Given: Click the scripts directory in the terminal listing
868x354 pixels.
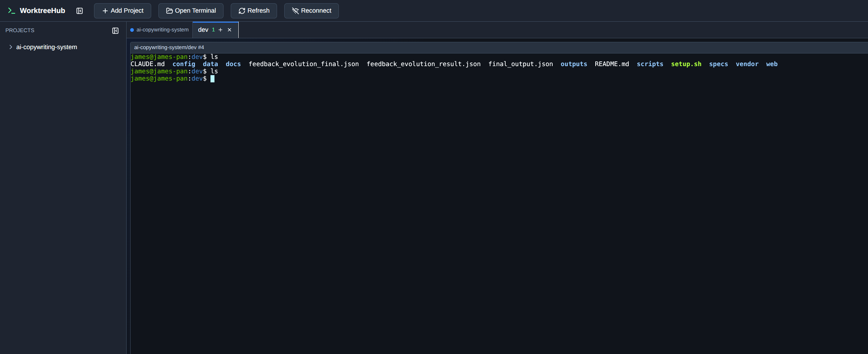Looking at the screenshot, I should (x=650, y=64).
